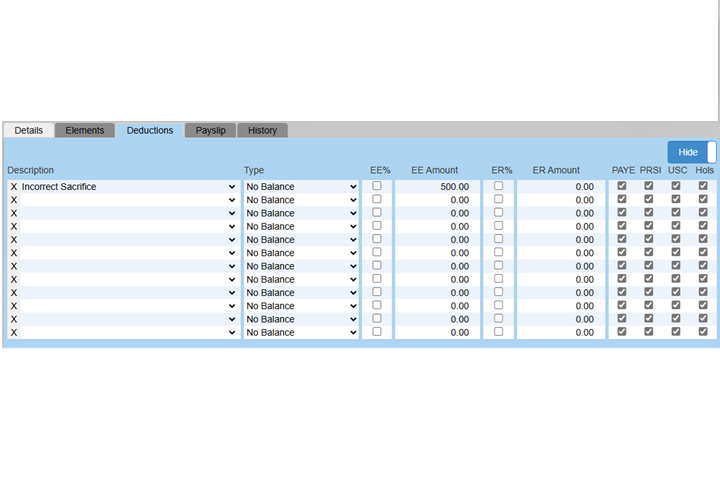Uncheck USC checkbox in the first row
720x495 pixels.
pyautogui.click(x=676, y=186)
